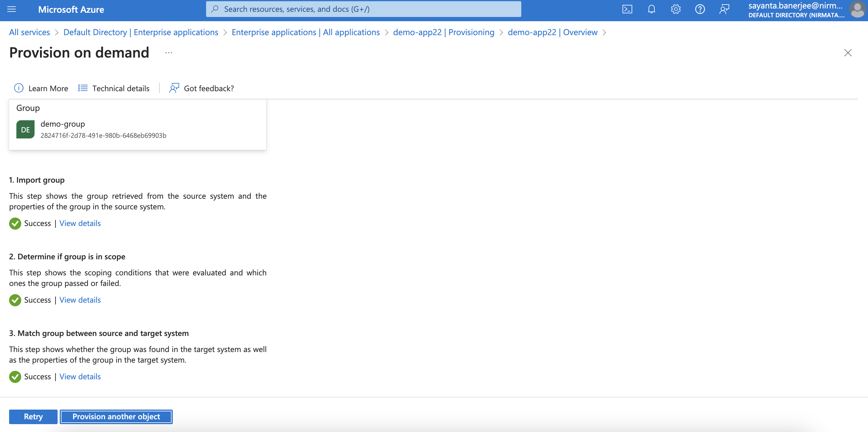This screenshot has width=868, height=432.
Task: Click the Provision on demand title
Action: 79,52
